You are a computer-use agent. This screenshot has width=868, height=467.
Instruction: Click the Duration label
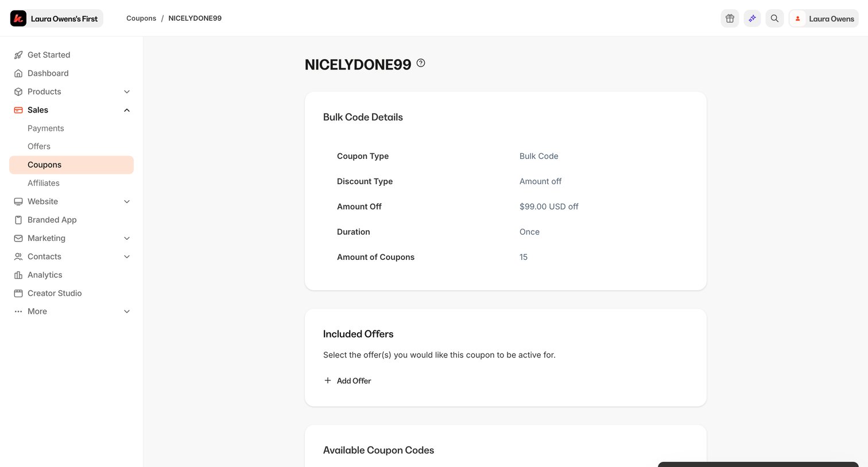click(354, 232)
